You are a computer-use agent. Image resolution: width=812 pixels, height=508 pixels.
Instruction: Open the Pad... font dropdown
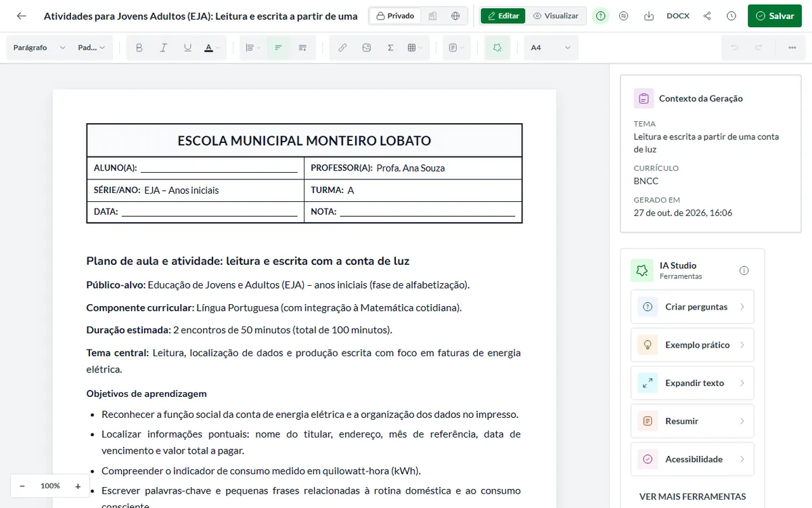coord(92,48)
